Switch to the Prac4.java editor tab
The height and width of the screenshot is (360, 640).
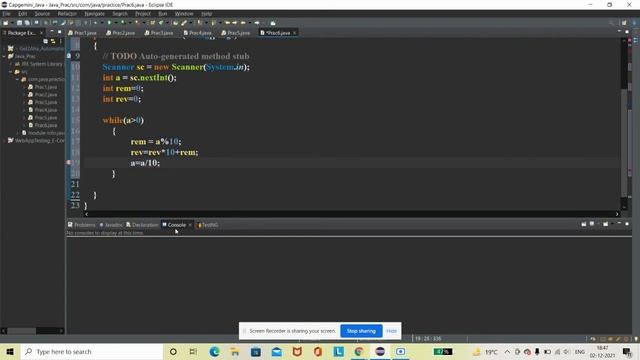(198, 33)
